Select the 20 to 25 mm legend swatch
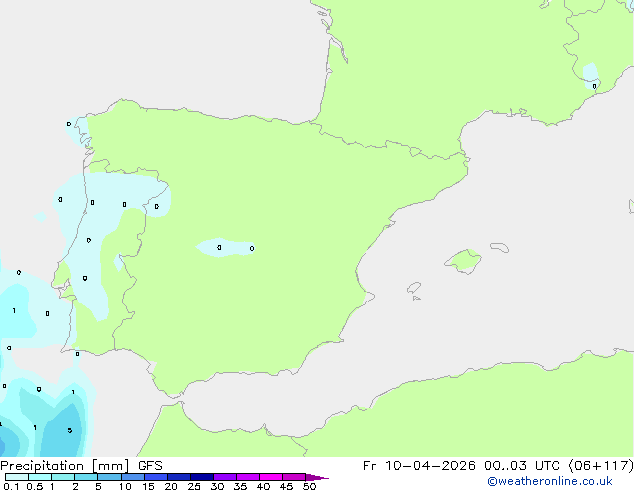Image resolution: width=634 pixels, height=490 pixels. tap(179, 477)
